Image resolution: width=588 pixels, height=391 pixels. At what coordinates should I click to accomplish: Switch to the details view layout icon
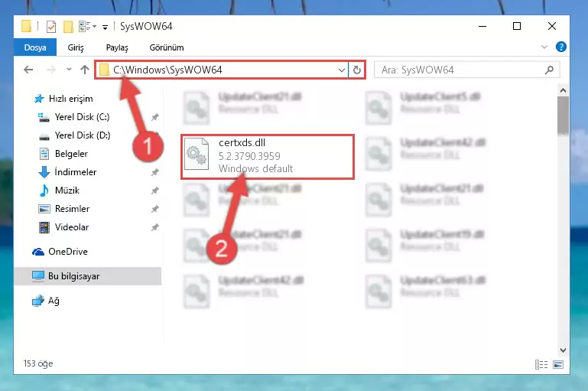pos(541,364)
